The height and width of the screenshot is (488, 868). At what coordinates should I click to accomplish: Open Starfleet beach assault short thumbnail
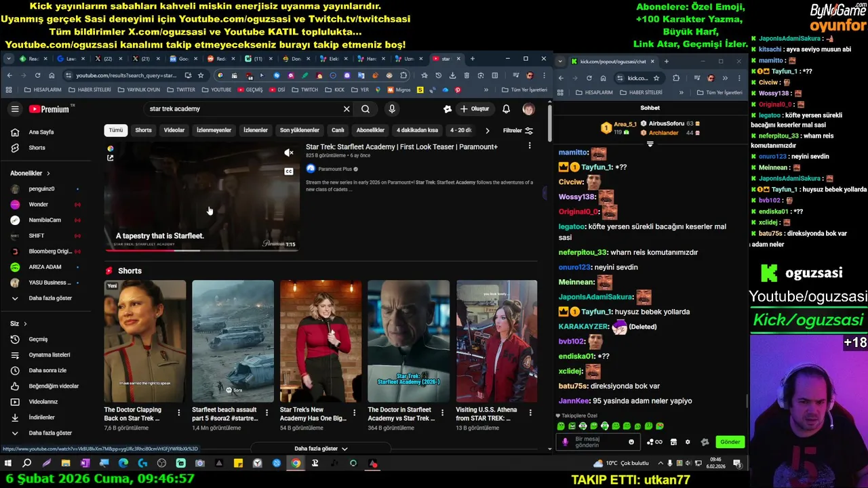pyautogui.click(x=233, y=341)
